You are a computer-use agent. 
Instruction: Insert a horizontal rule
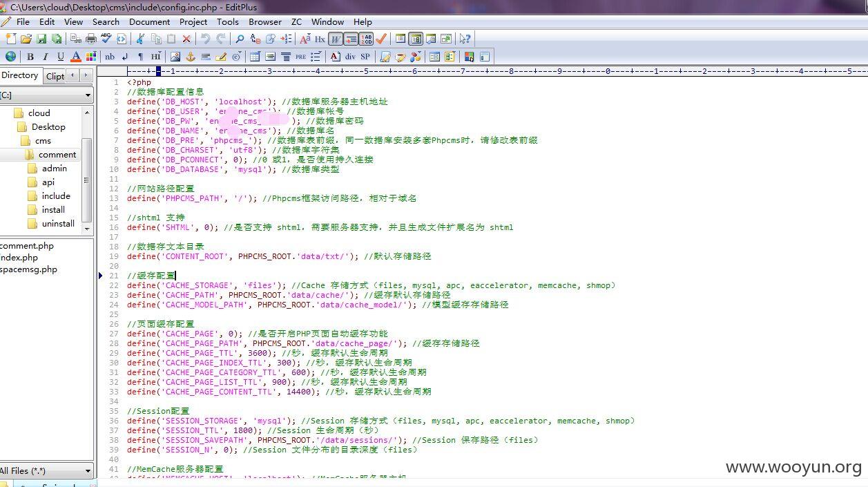click(x=206, y=57)
